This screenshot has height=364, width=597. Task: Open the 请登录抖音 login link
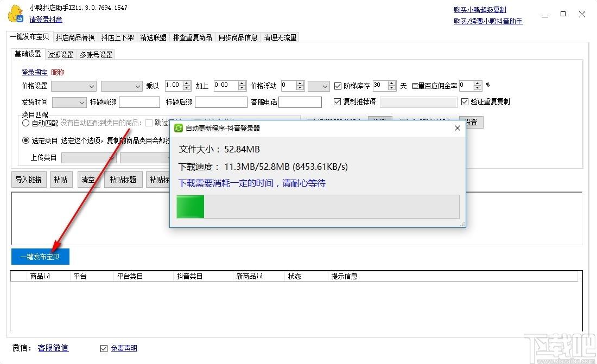(x=46, y=20)
